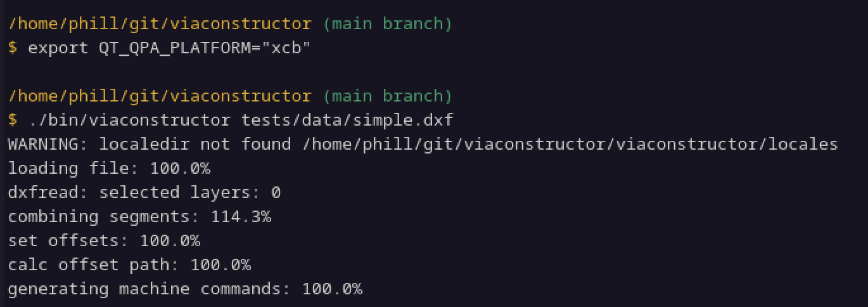Viewport: 868px width, 307px height.
Task: Click the "loading file: 100.0%" line
Action: click(x=109, y=169)
